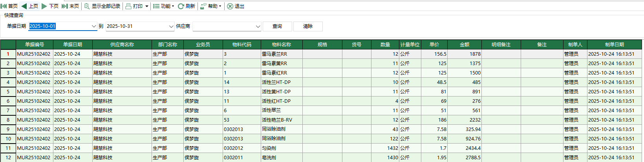Open the 帮助 help menu
Viewport: 644px width, 162px height.
pos(211,6)
